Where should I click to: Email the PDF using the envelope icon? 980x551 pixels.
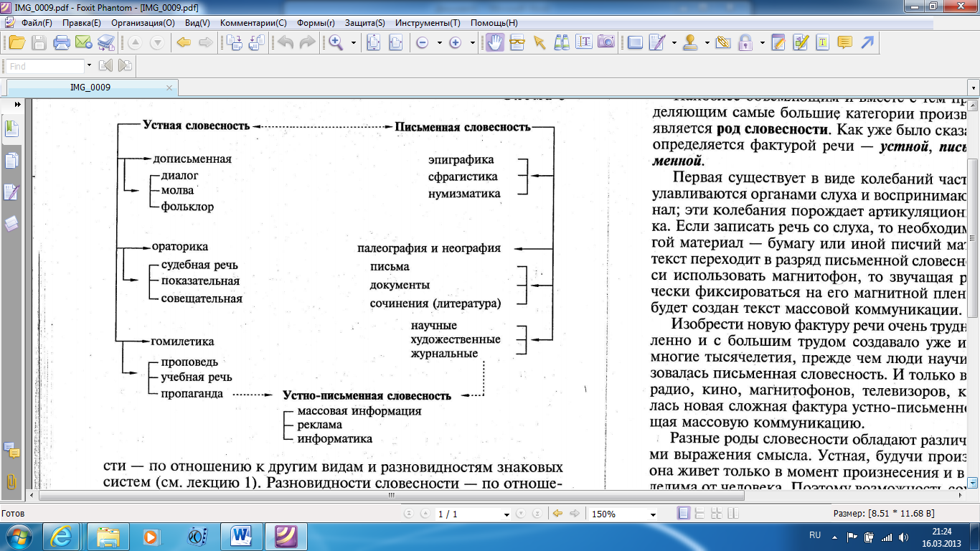pos(83,42)
